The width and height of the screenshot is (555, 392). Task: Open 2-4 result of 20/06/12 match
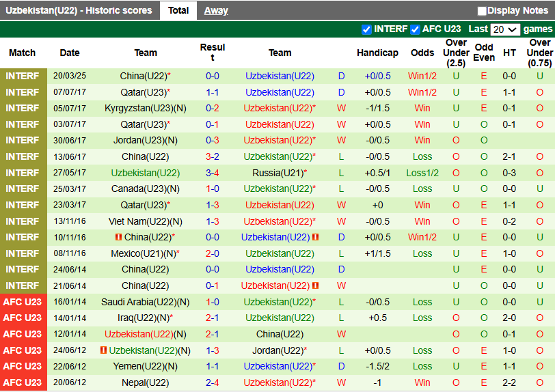click(x=213, y=383)
